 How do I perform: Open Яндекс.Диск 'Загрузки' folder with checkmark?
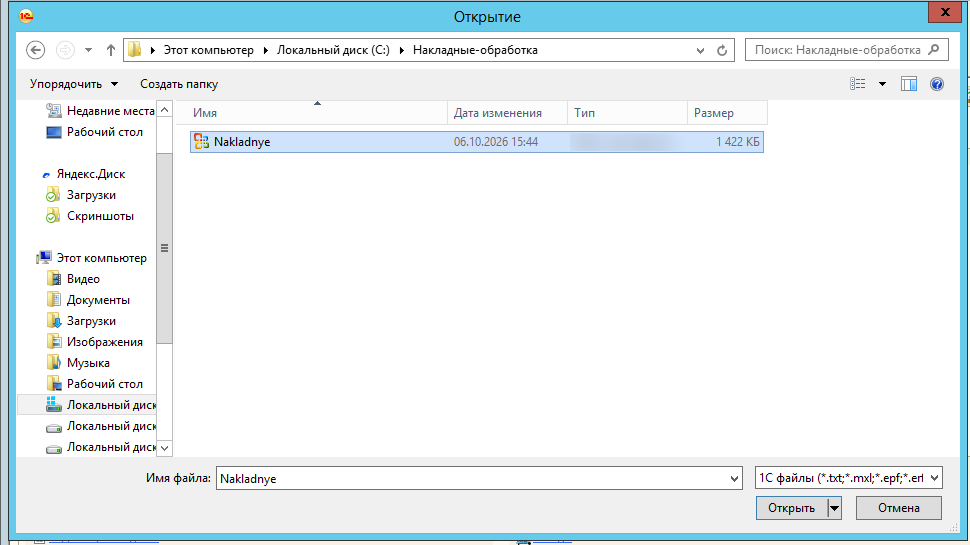point(91,195)
